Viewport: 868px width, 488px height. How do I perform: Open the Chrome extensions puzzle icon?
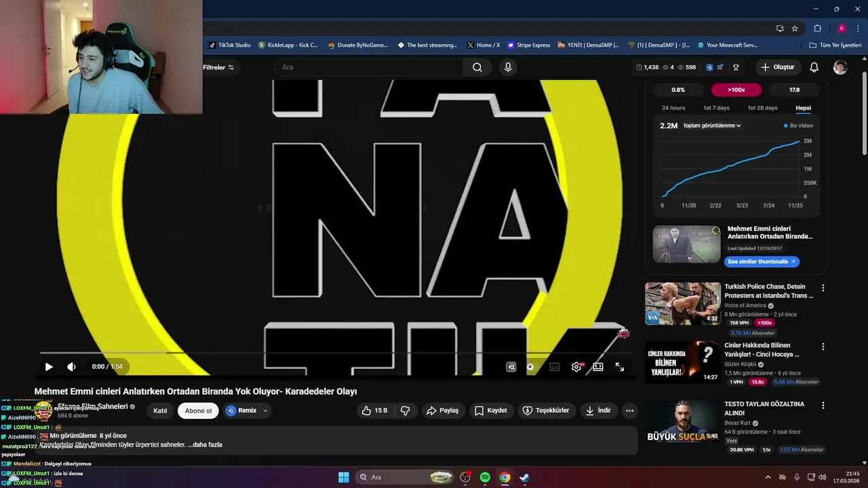pos(817,28)
